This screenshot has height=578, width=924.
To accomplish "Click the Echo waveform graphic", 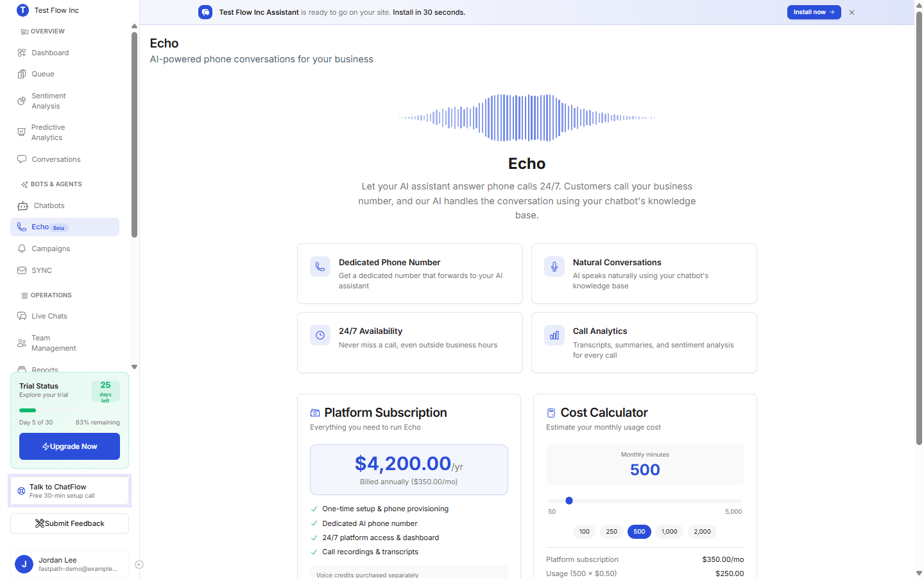I will 527,118.
